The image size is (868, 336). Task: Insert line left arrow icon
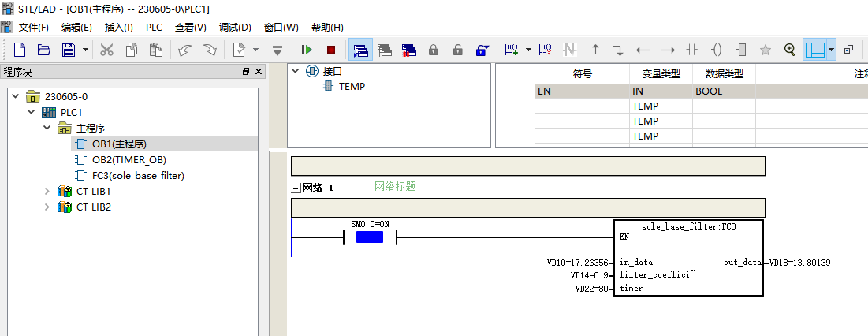643,50
